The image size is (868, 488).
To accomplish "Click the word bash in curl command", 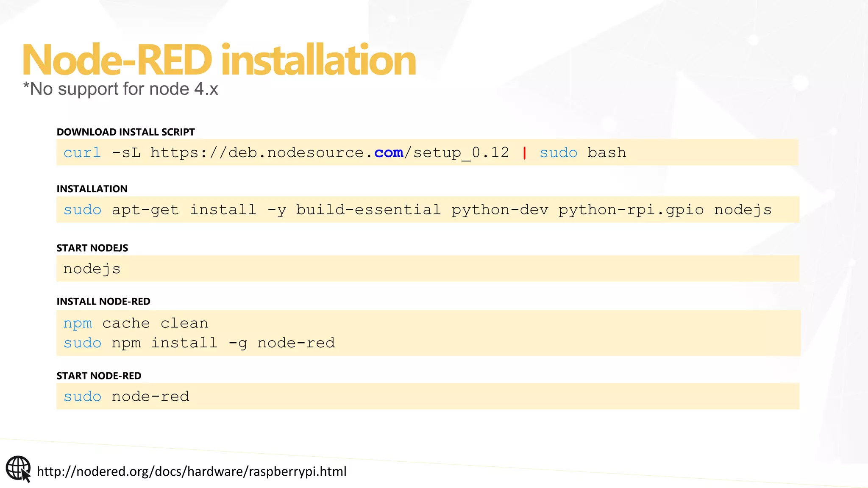I will click(606, 153).
